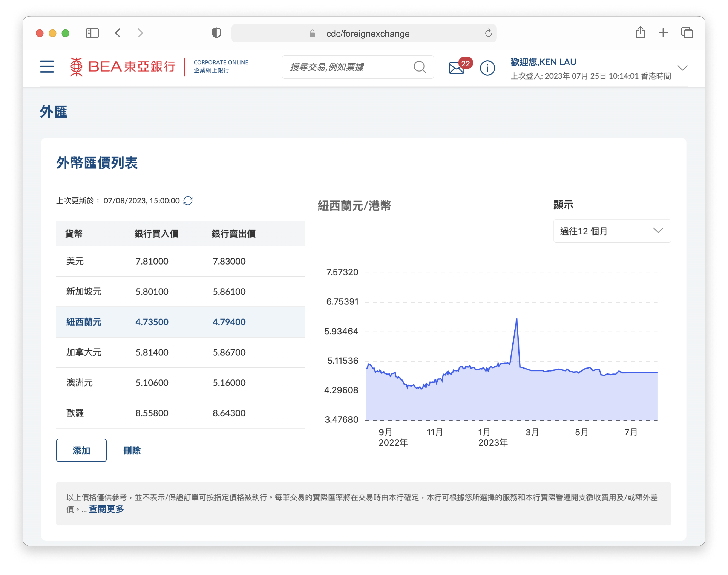Click the 5.16000 sell rate
This screenshot has height=575, width=728.
pyautogui.click(x=229, y=382)
